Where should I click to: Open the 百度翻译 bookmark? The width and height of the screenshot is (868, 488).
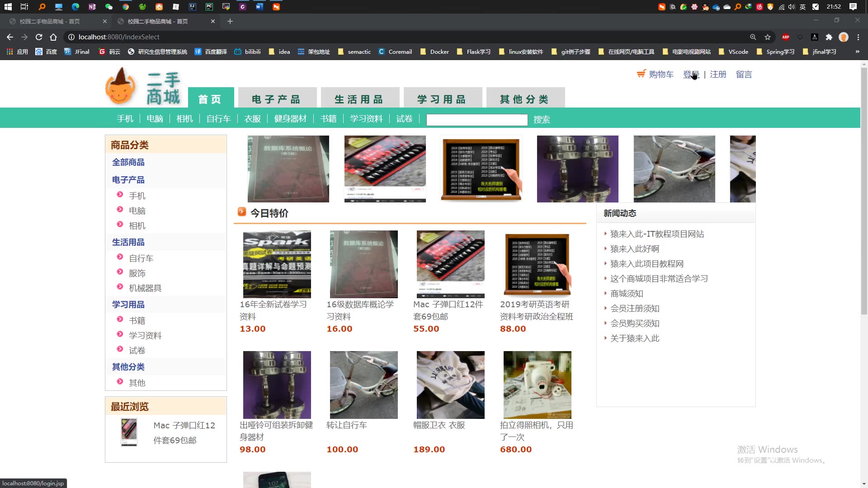tap(211, 52)
